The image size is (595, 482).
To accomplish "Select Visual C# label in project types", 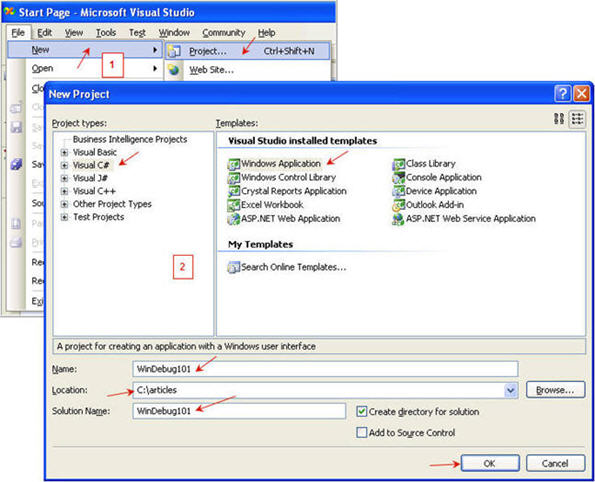I will [x=91, y=165].
